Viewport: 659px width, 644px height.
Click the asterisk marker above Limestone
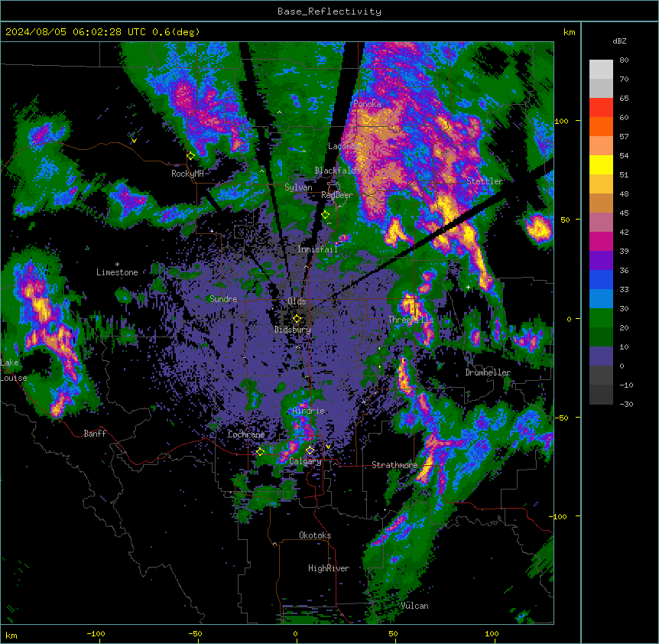(x=117, y=265)
